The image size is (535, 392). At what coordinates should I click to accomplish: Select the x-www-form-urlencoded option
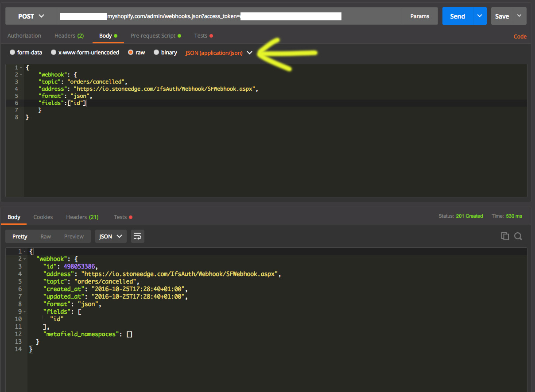pos(85,53)
